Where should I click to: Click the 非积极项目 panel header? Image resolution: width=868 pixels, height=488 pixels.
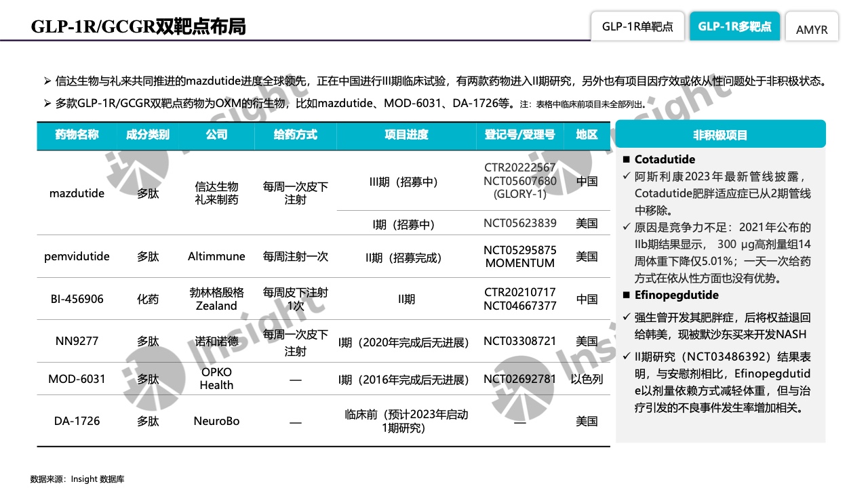tap(720, 134)
